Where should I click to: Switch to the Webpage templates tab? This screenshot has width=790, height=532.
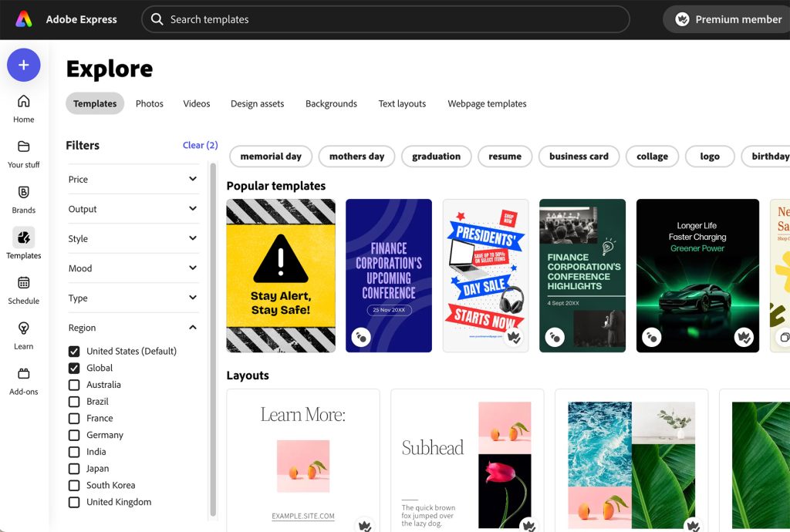click(488, 103)
